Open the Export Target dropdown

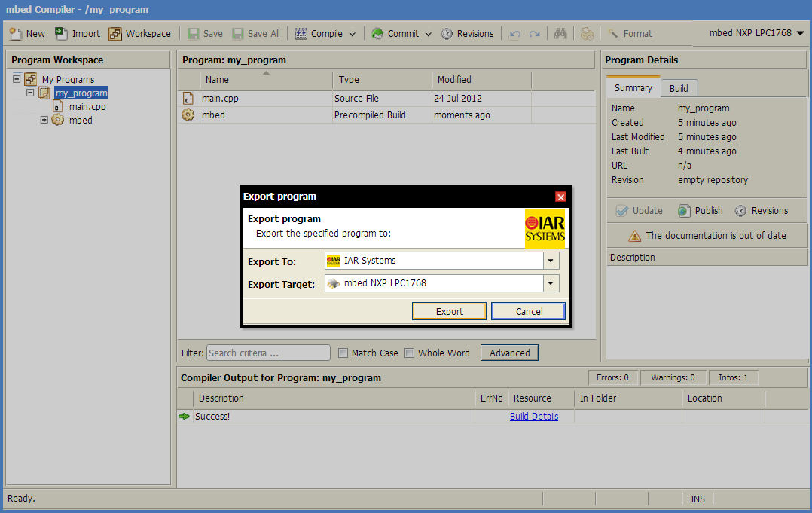point(551,283)
